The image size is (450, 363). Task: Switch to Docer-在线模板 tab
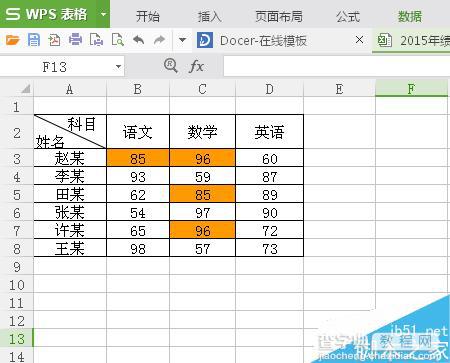pyautogui.click(x=263, y=41)
